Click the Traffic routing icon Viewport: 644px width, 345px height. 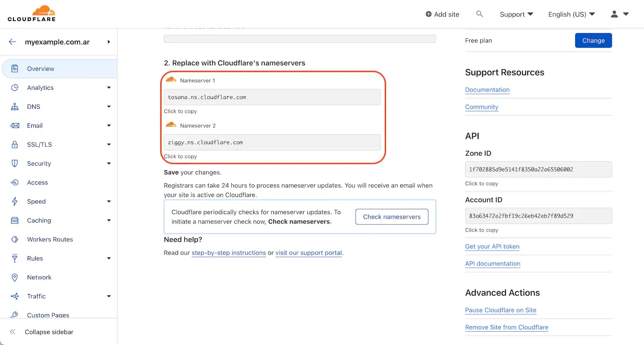15,296
